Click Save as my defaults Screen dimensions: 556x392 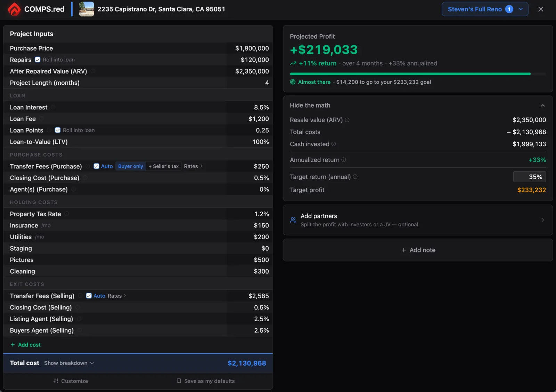(205, 381)
